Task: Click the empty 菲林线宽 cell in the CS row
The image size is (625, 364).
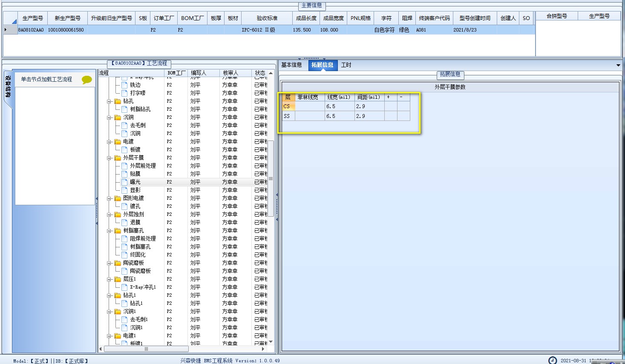Action: coord(310,106)
